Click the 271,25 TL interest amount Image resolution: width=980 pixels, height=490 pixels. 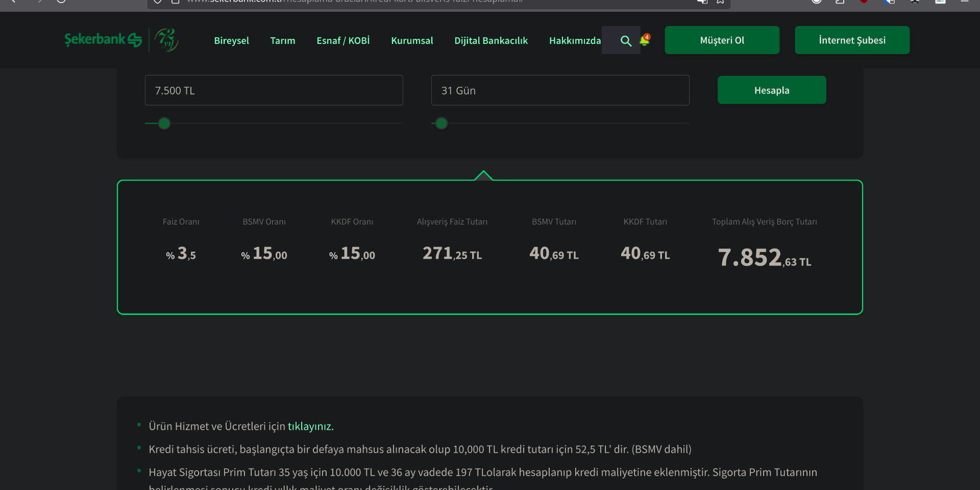click(452, 253)
